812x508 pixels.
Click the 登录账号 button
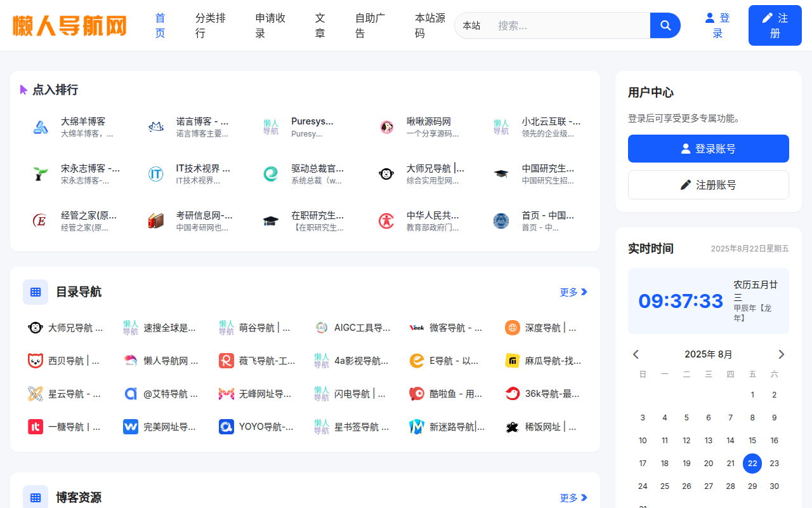pyautogui.click(x=708, y=149)
